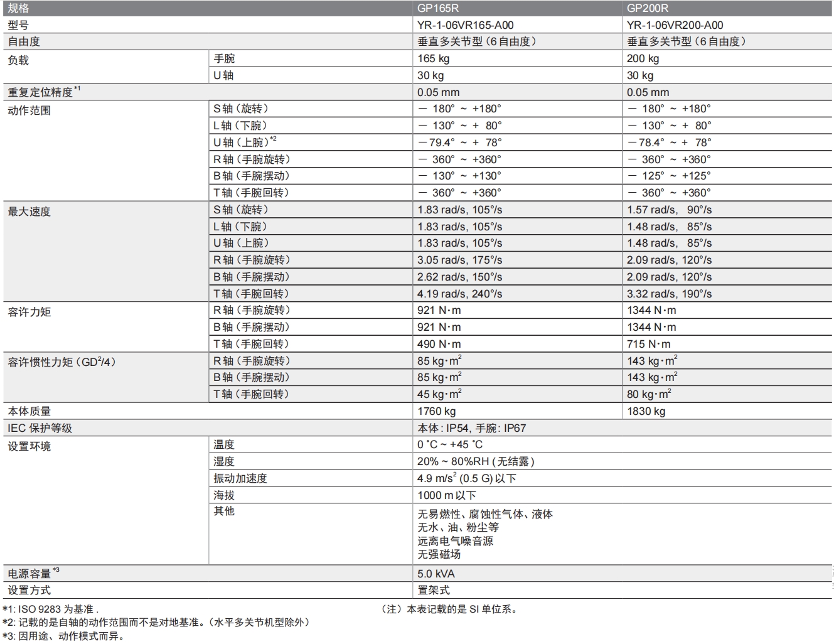Click the GP200R column header
This screenshot has height=644, width=834.
tap(648, 8)
